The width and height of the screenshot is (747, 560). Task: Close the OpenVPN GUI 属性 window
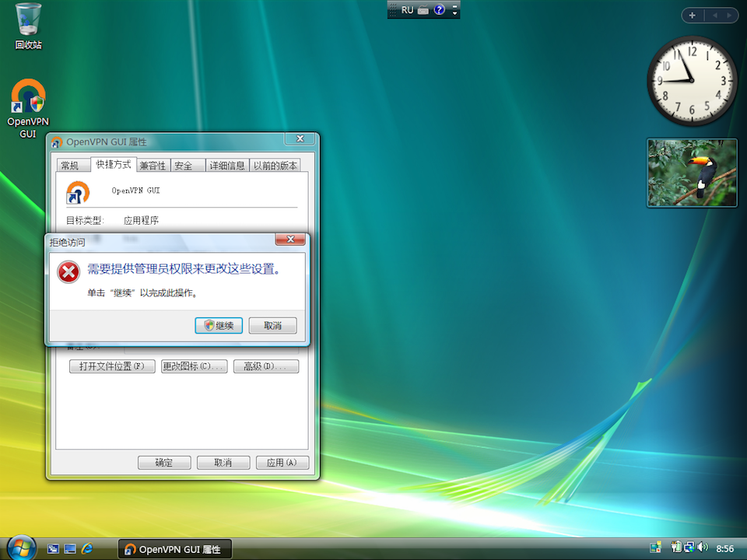(300, 138)
